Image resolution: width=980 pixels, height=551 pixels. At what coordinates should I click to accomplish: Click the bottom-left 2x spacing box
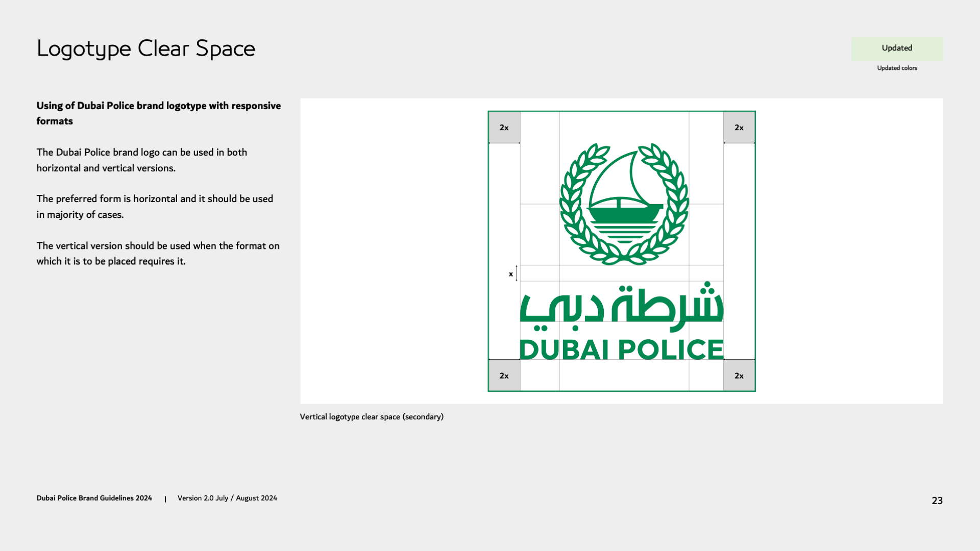click(504, 375)
